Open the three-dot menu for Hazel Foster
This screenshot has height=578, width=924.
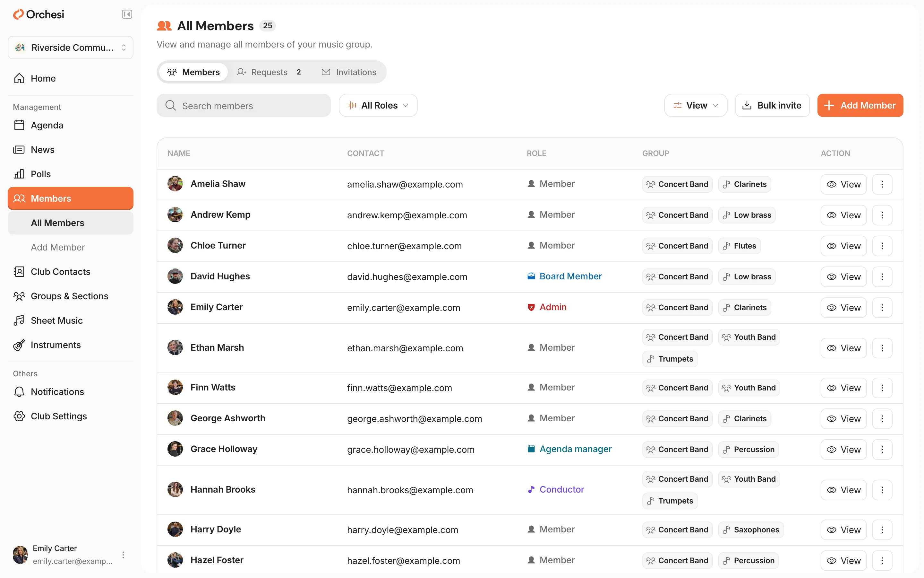click(882, 560)
